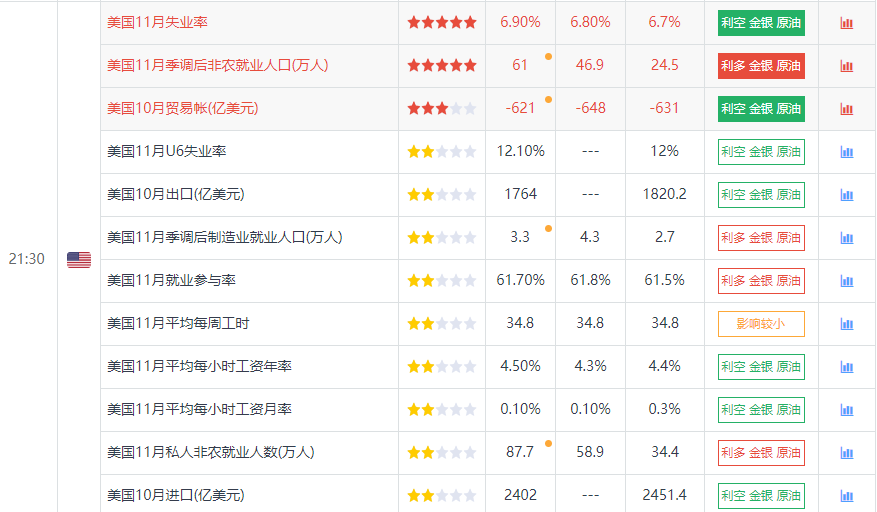
Task: Open indicator 美国11月就业参与率
Action: point(171,280)
